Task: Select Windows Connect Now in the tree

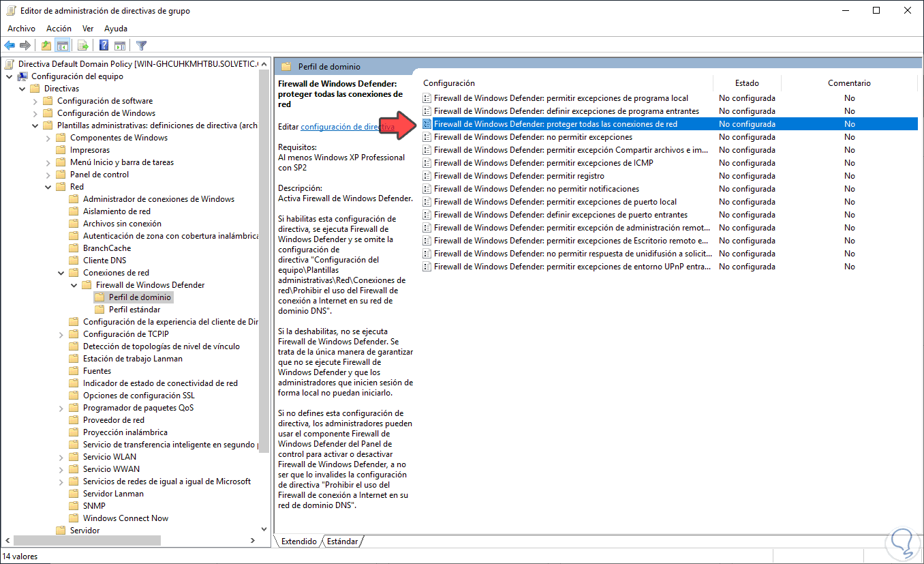Action: 125,518
